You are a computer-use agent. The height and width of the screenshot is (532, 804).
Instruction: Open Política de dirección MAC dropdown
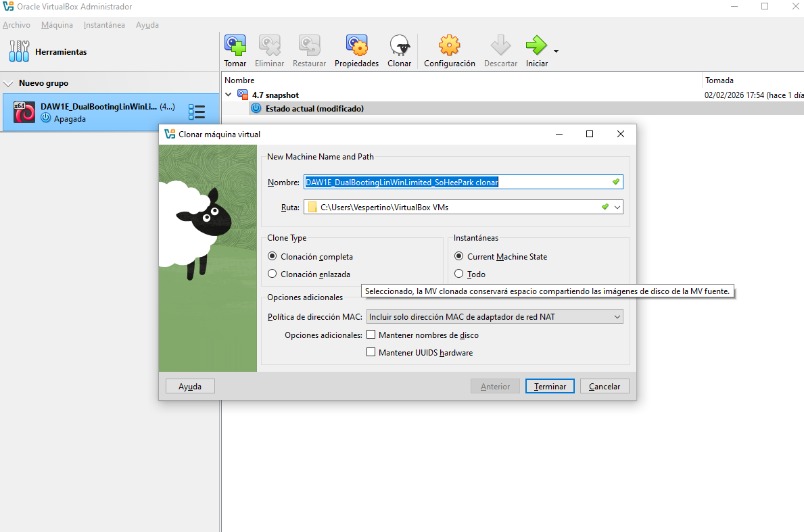click(495, 317)
